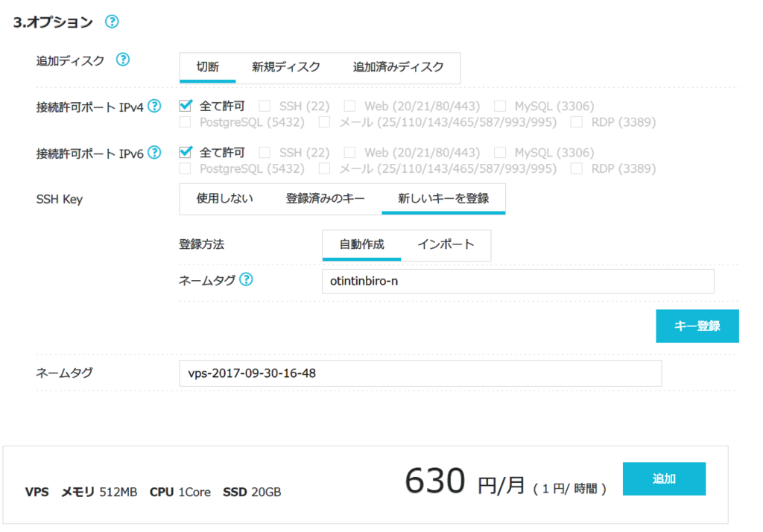
Task: Click the SSH Key row label
Action: click(60, 199)
